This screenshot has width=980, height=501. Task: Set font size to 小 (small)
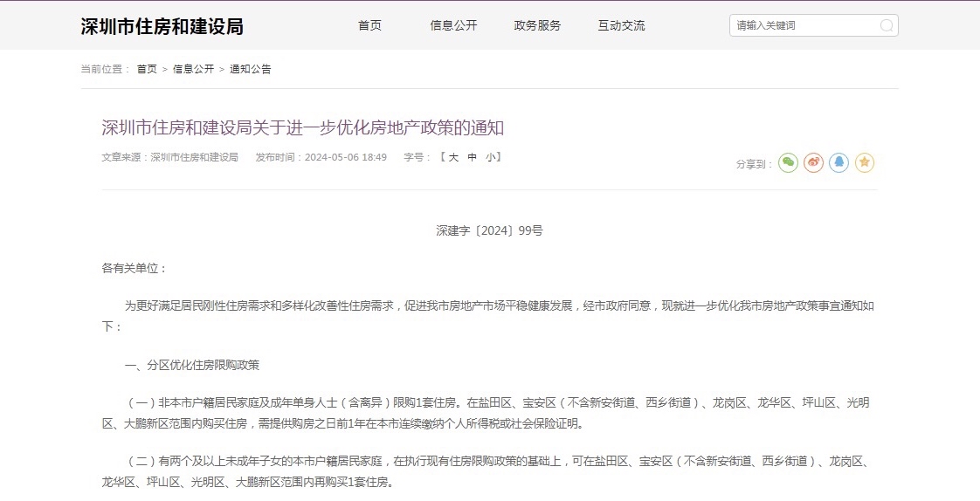[x=491, y=157]
